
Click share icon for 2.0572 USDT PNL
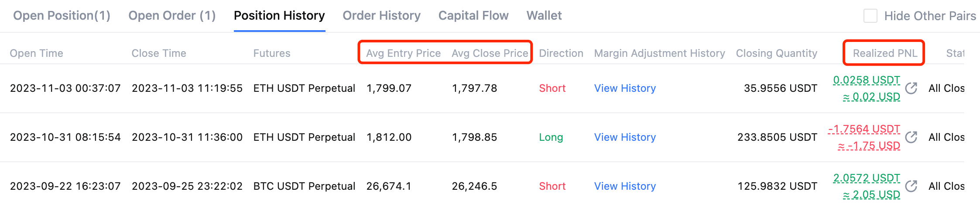(x=911, y=186)
